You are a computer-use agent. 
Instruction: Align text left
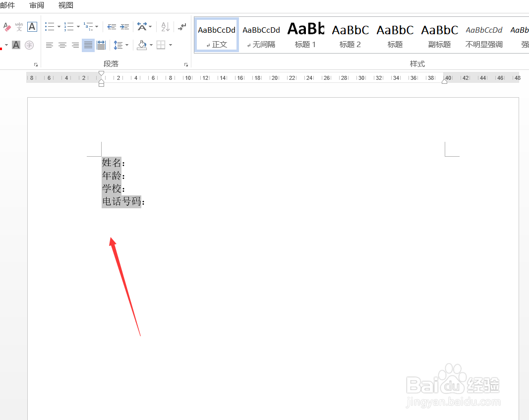coord(50,45)
